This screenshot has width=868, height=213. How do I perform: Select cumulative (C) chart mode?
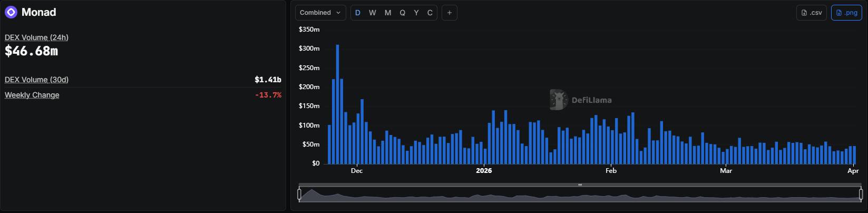tap(430, 13)
